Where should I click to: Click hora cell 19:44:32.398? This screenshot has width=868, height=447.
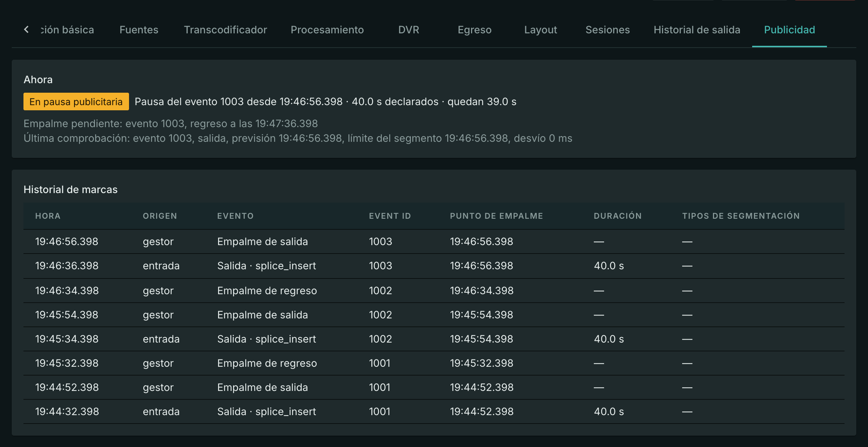(x=67, y=411)
